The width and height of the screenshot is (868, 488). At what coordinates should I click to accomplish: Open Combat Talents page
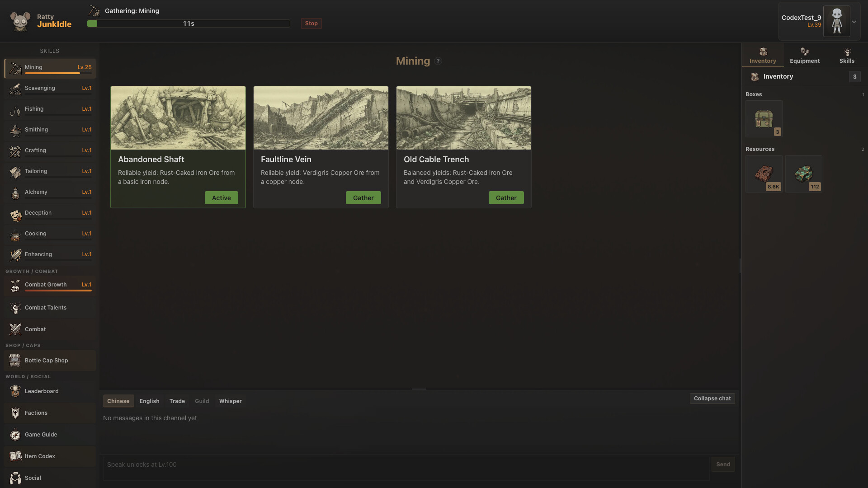click(x=50, y=308)
